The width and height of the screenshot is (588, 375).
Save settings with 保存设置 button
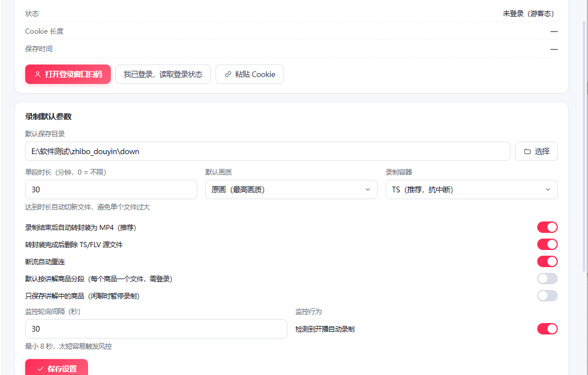pos(56,368)
